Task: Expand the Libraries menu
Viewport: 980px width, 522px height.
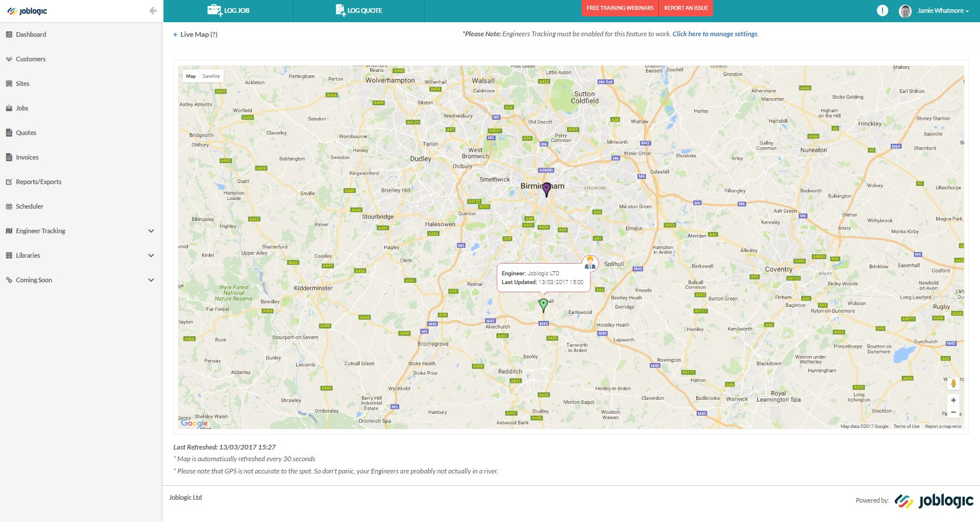Action: click(151, 255)
